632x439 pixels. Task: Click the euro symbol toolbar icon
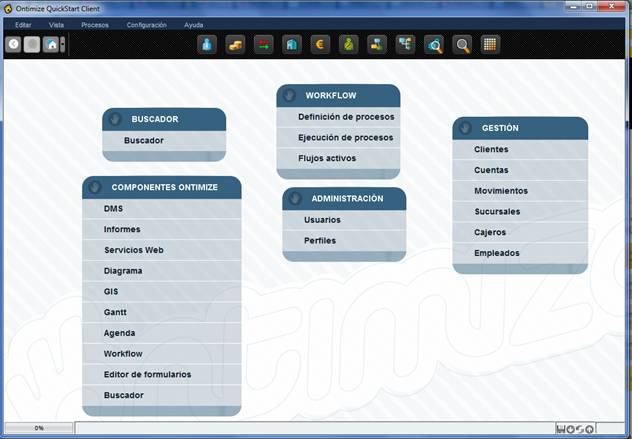320,44
